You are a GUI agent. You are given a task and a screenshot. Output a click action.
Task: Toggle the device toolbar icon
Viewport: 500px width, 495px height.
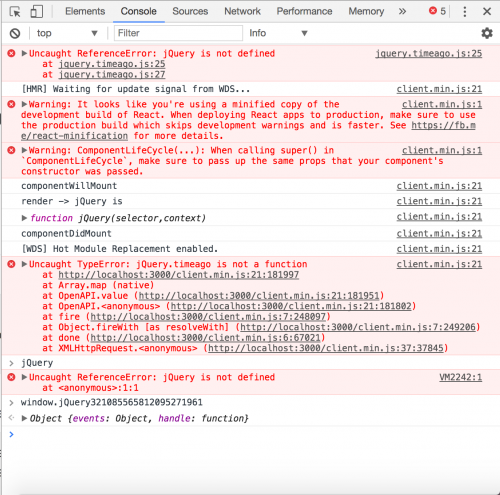37,12
